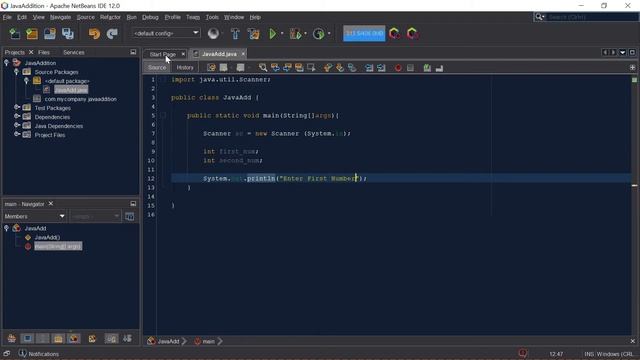
Task: Click the green Comment icon in editor toolbar
Action: pos(427,68)
